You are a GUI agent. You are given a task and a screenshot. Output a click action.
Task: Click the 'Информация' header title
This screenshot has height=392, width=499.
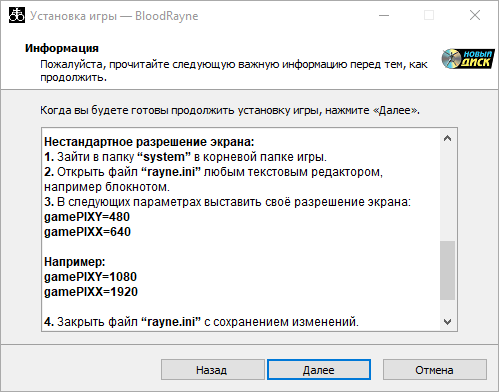[62, 48]
